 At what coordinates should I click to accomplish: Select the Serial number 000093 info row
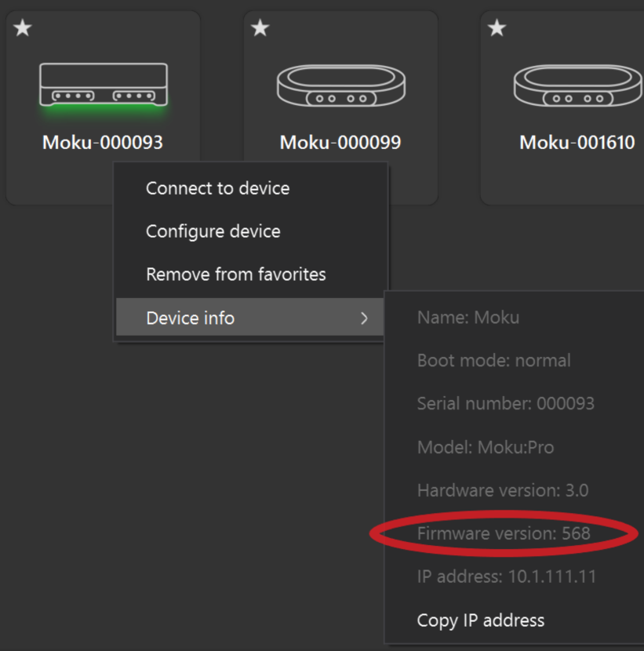coord(506,403)
